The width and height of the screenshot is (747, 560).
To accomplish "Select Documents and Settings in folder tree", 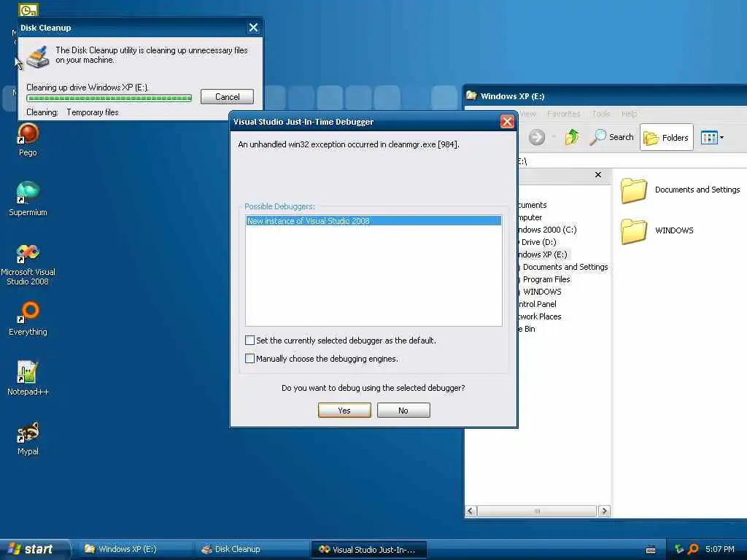I will pos(565,267).
